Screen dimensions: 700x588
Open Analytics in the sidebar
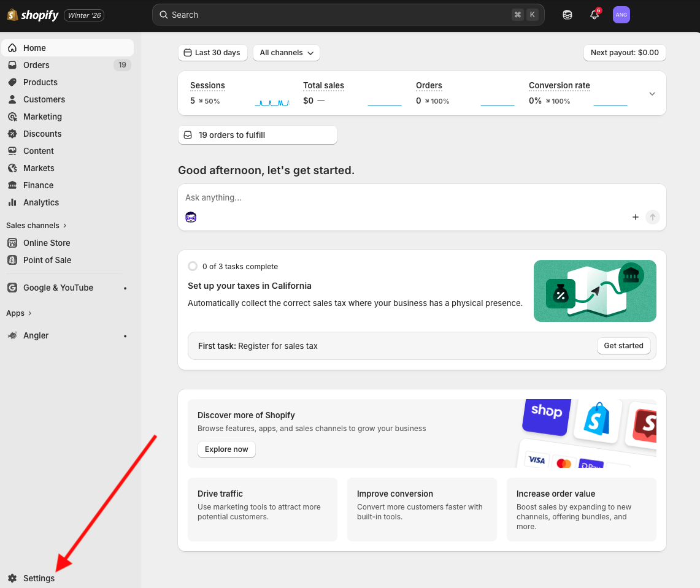click(x=67, y=202)
